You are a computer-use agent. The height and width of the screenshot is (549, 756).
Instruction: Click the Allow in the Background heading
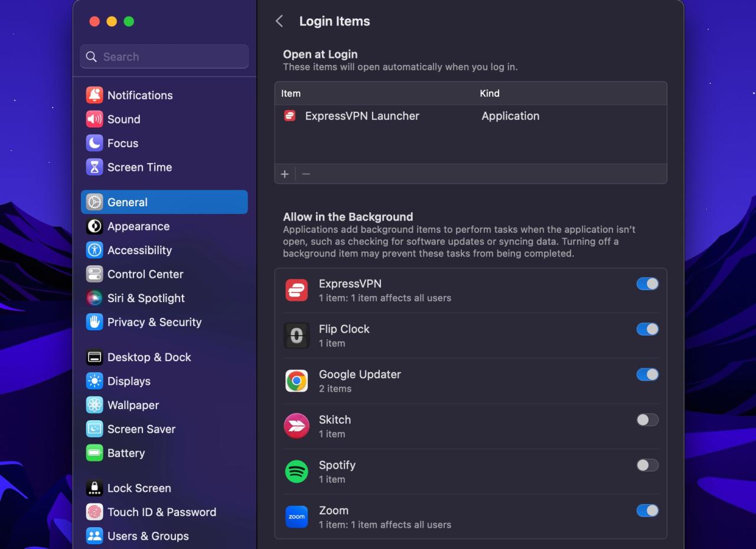[x=348, y=217]
